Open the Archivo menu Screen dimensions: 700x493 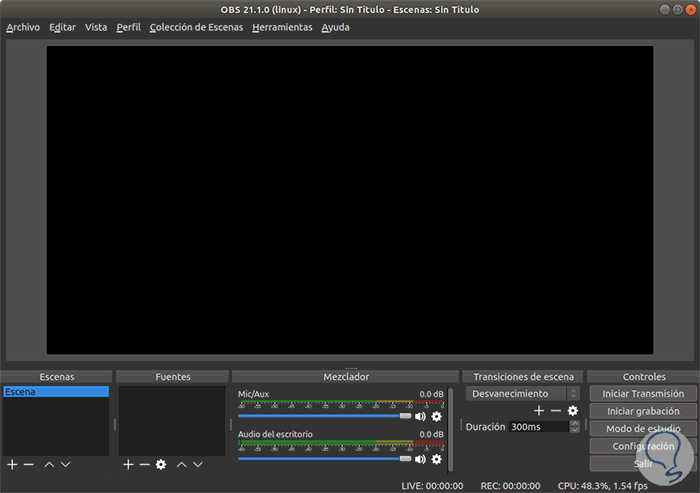23,27
